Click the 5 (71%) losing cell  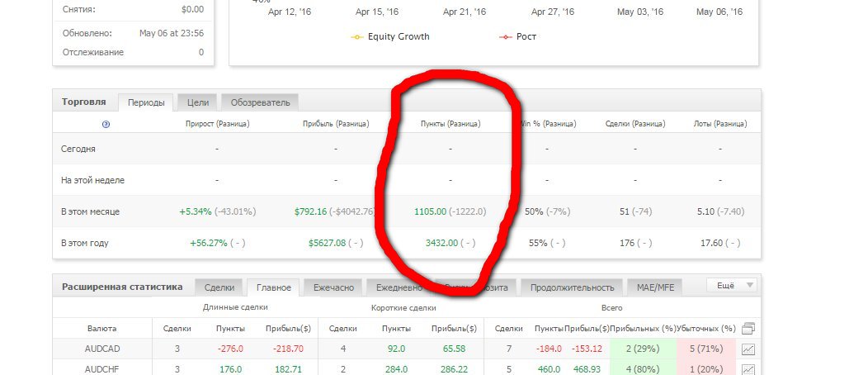pos(706,349)
